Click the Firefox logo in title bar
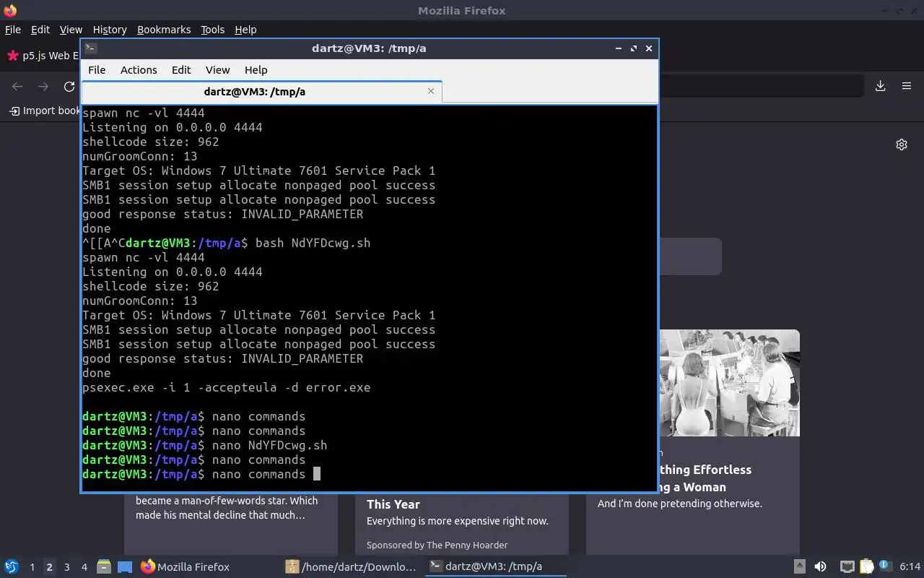 pyautogui.click(x=10, y=10)
